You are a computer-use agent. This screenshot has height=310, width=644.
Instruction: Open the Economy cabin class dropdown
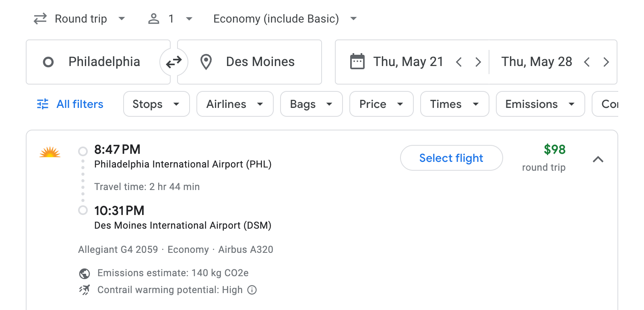click(283, 19)
